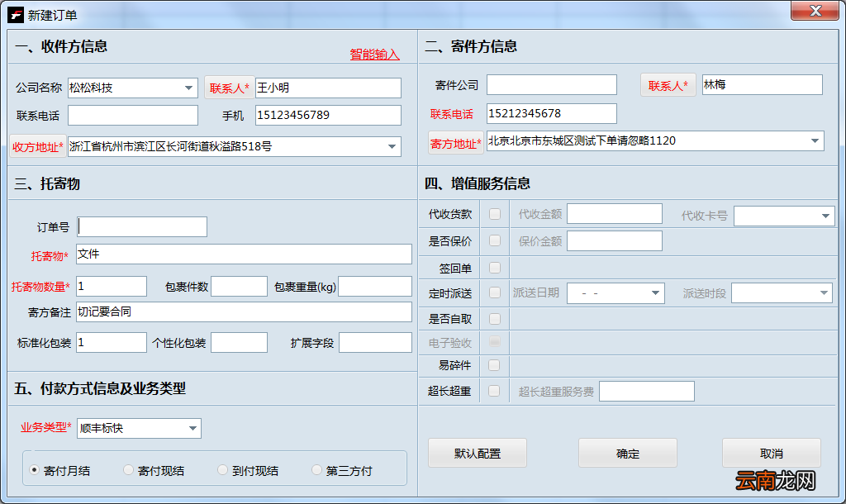Click the sender phone field 15212345678
Viewport: 846px width, 504px height.
pyautogui.click(x=551, y=114)
